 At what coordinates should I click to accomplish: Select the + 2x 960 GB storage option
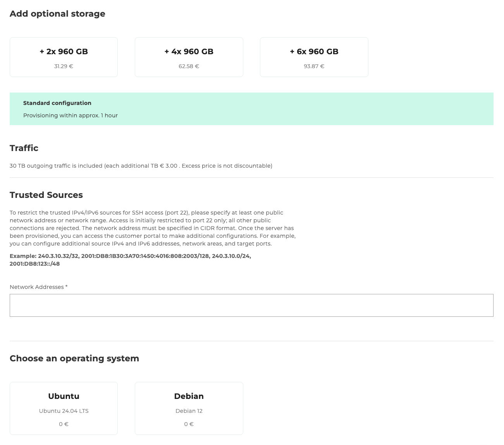pos(64,57)
